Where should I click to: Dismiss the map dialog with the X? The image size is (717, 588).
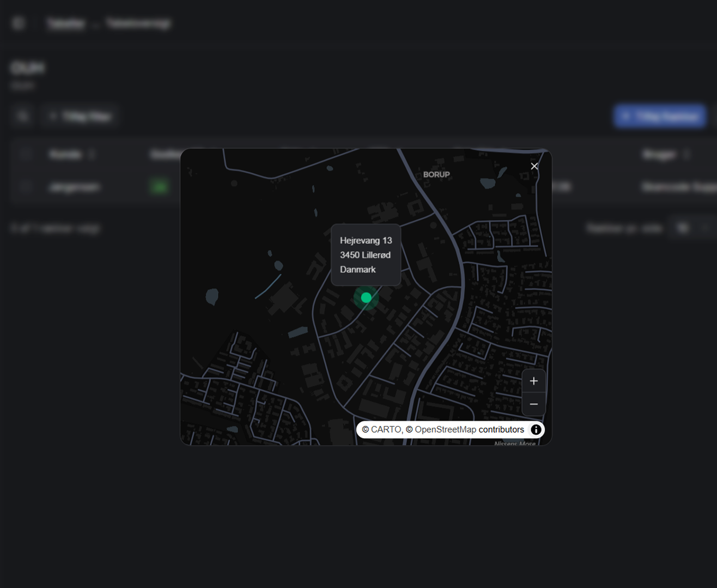pos(534,166)
